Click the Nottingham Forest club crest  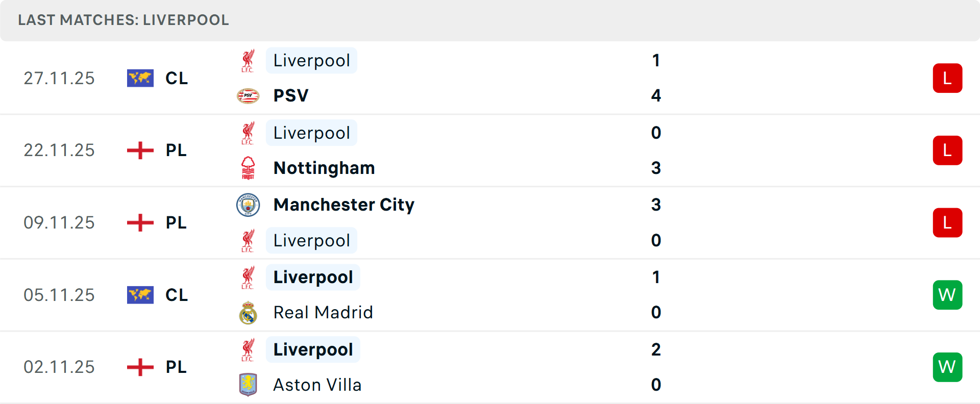click(249, 167)
